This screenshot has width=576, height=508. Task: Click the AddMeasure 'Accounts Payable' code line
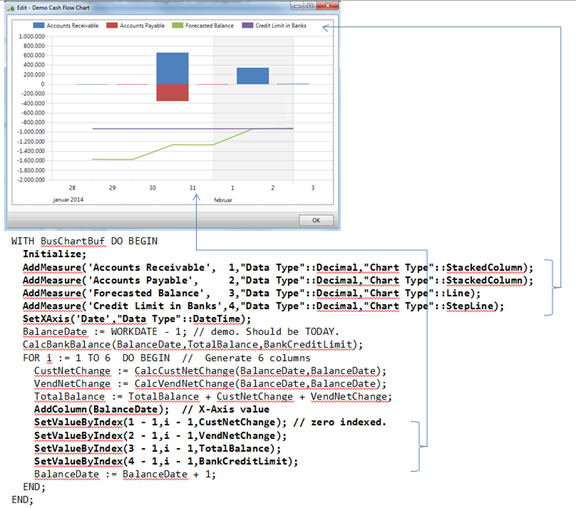tap(278, 281)
